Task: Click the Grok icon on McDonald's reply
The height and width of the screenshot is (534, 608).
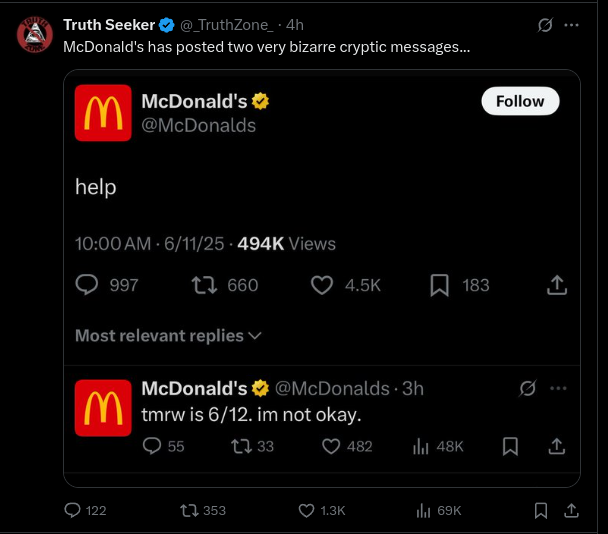Action: tap(529, 388)
